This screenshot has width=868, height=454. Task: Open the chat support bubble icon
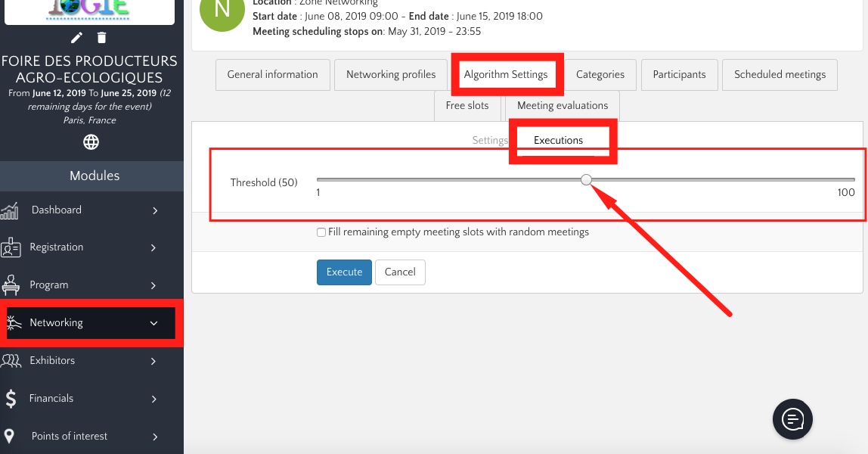(x=792, y=418)
